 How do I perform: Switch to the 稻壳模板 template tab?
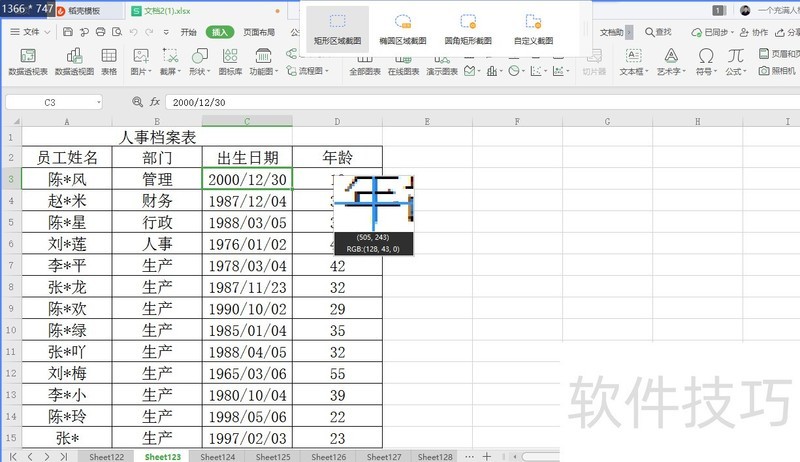click(x=84, y=11)
